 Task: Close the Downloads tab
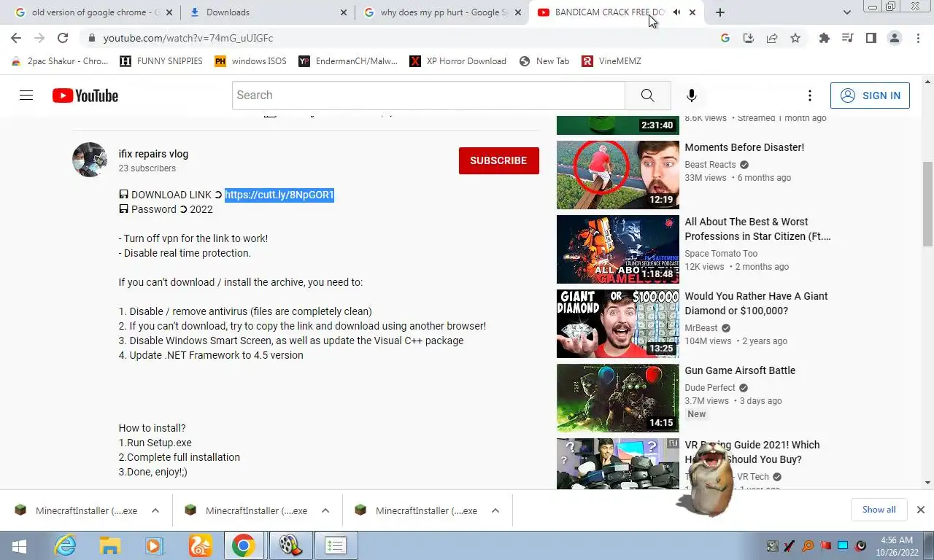[x=344, y=12]
